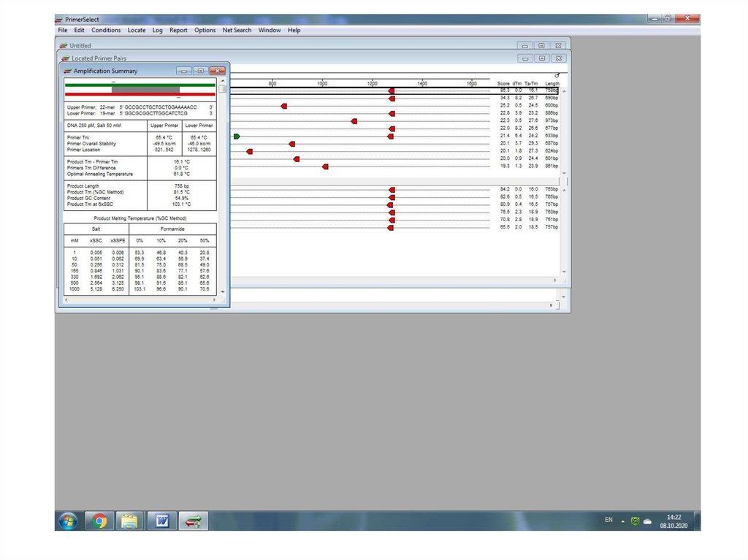Open the Report menu
Screen dimensions: 748x560
[178, 30]
